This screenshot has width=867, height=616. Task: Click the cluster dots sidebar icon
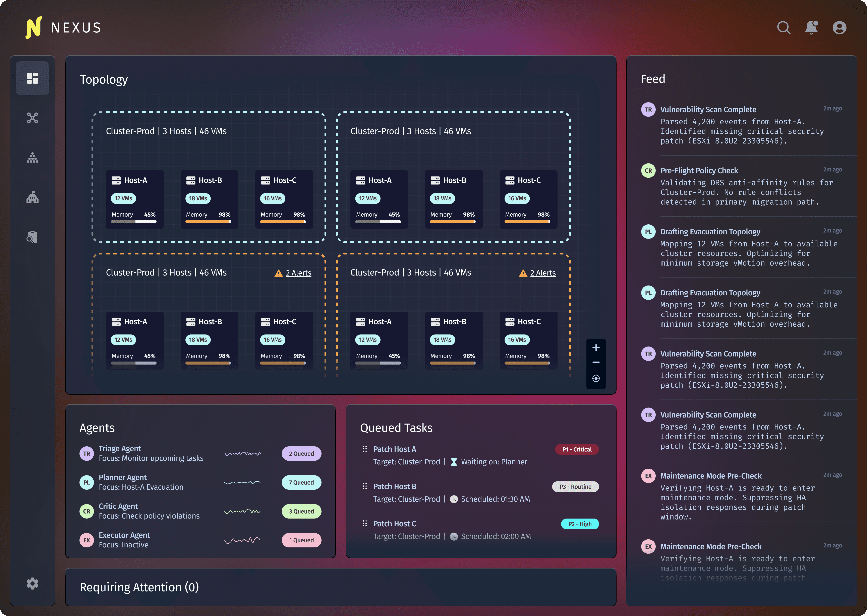pyautogui.click(x=32, y=158)
